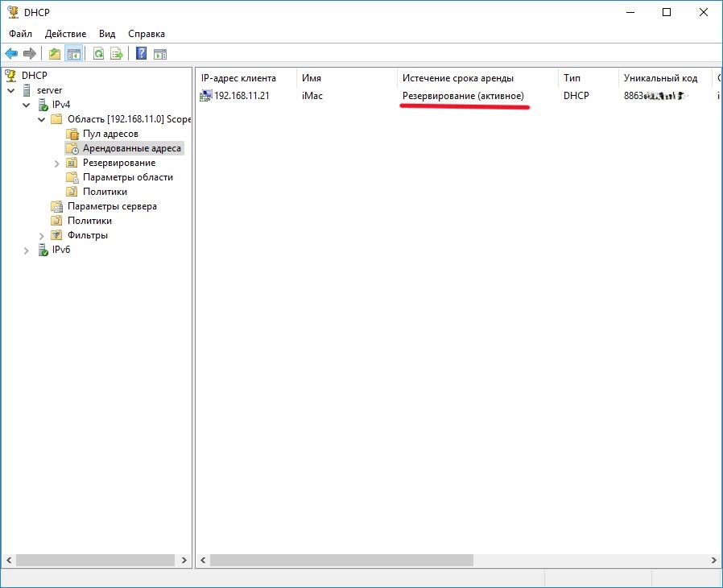The height and width of the screenshot is (588, 723).
Task: Open the Файл menu
Action: click(x=21, y=34)
